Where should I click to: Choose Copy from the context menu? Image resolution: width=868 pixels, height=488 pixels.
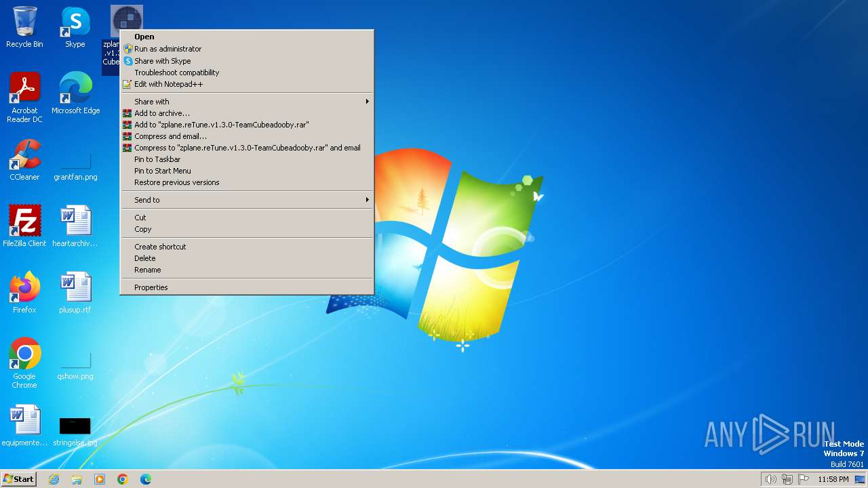pyautogui.click(x=247, y=229)
